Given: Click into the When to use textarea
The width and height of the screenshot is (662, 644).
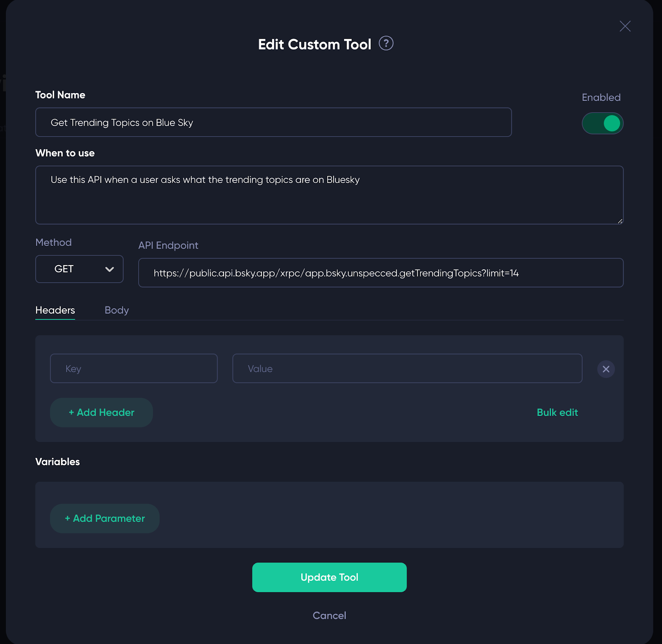Looking at the screenshot, I should (329, 195).
